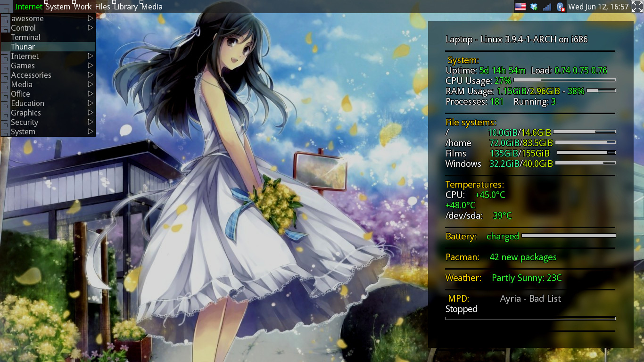Switch to the Media tag in top bar
The width and height of the screenshot is (644, 362).
click(x=152, y=7)
